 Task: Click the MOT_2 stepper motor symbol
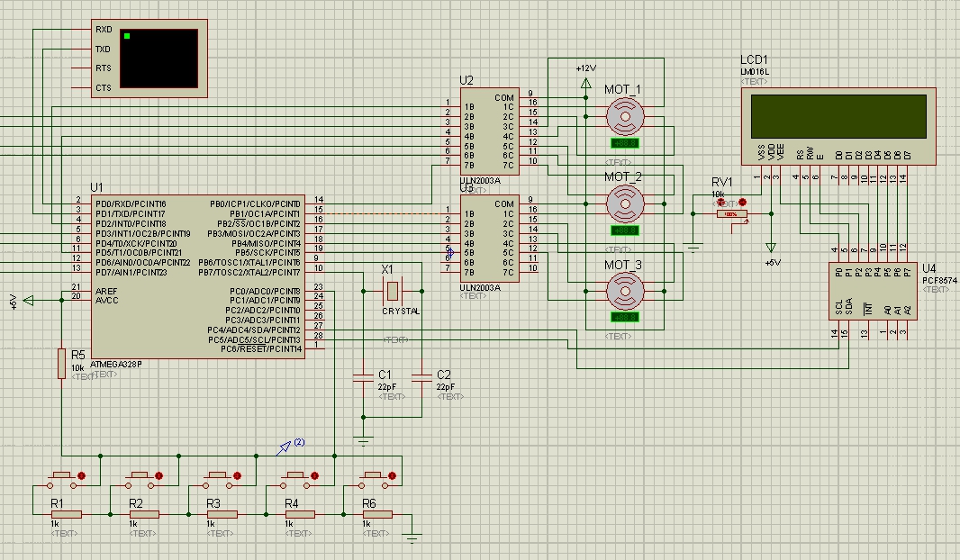[x=624, y=204]
